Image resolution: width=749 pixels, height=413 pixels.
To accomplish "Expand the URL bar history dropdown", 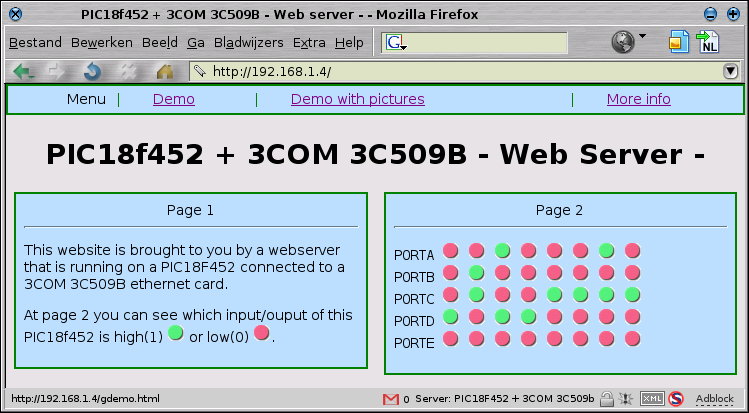I will click(731, 72).
